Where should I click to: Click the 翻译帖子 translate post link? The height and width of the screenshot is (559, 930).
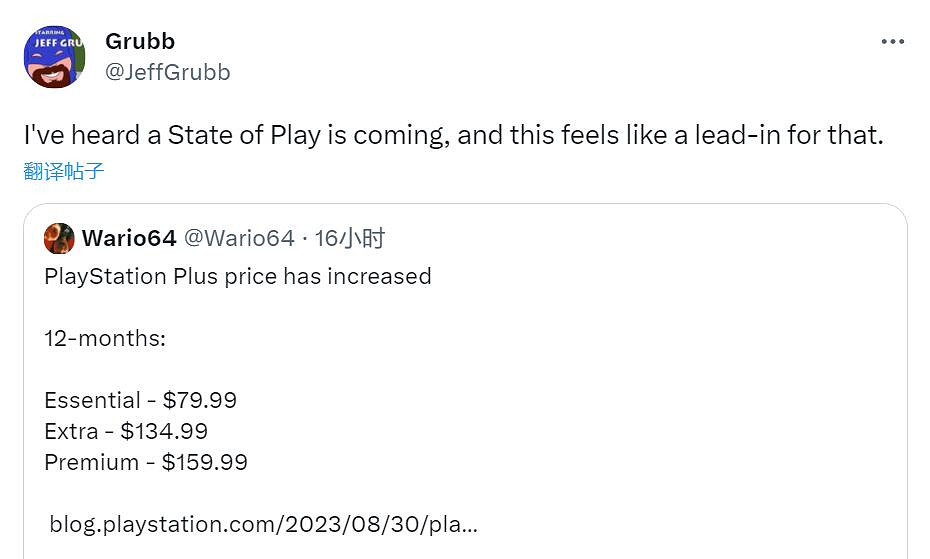coord(64,171)
